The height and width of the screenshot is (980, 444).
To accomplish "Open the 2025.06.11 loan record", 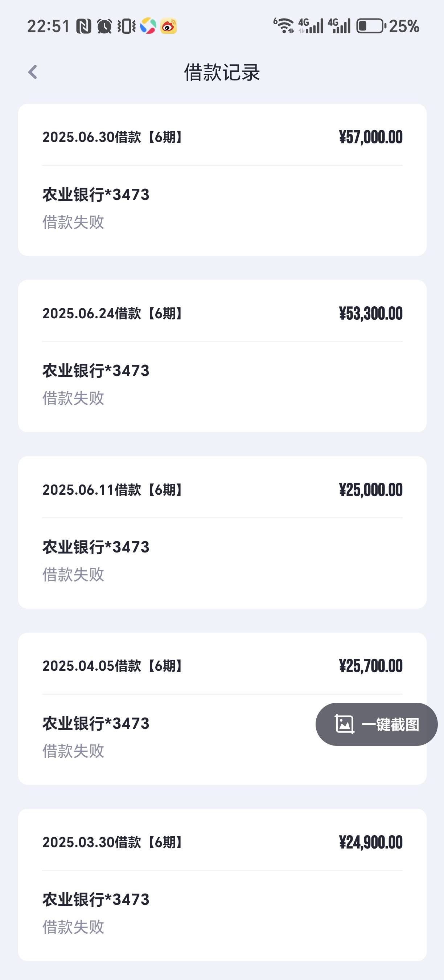I will click(222, 532).
